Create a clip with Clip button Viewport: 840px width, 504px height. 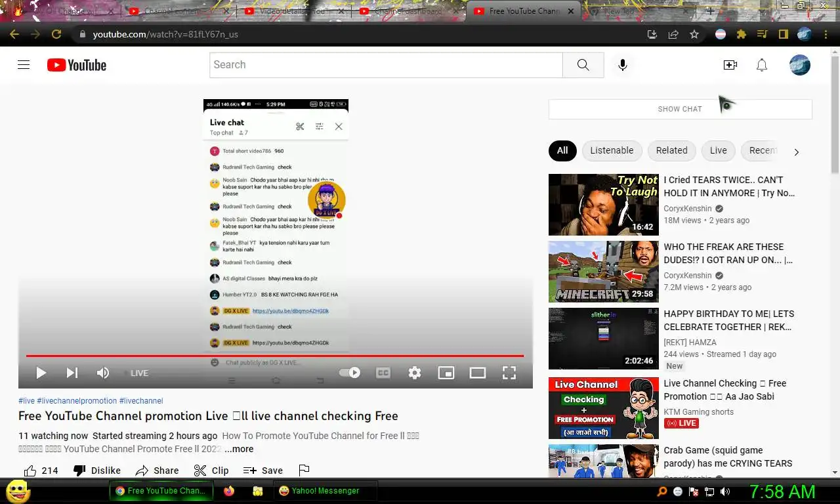211,471
